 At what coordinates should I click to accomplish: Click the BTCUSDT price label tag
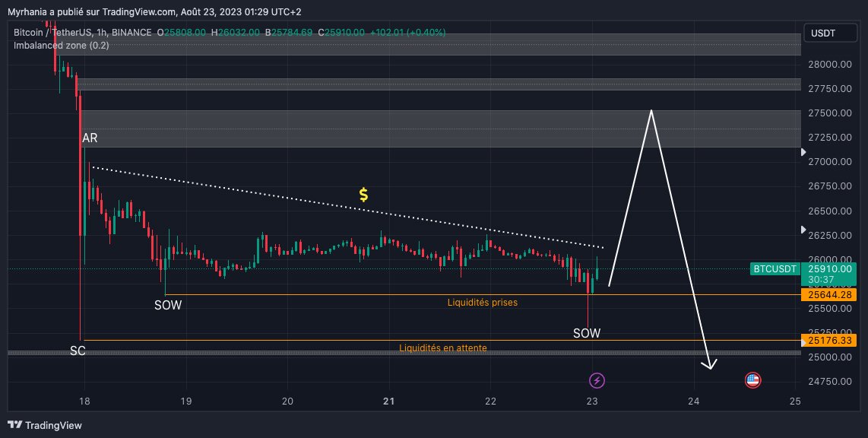(x=775, y=269)
